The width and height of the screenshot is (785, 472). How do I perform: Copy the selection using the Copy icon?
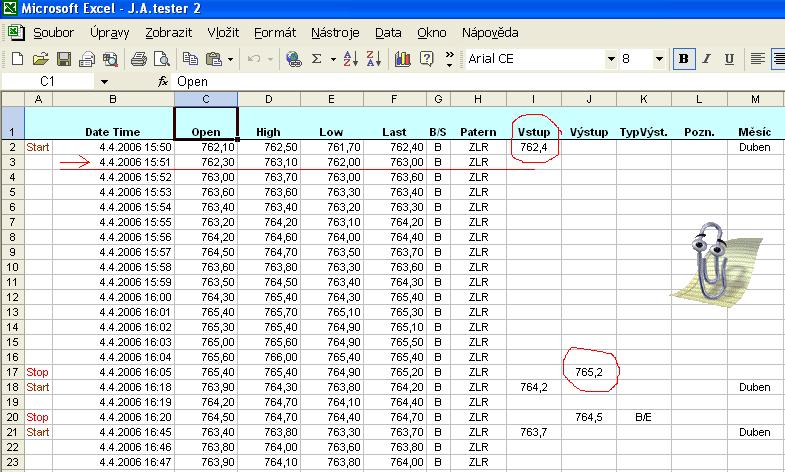[190, 59]
